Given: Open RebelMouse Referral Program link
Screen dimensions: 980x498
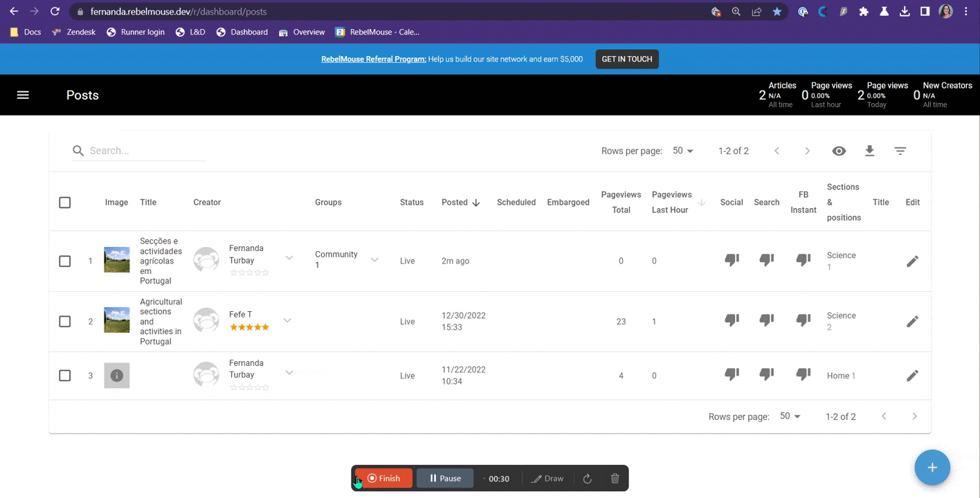Looking at the screenshot, I should [373, 59].
